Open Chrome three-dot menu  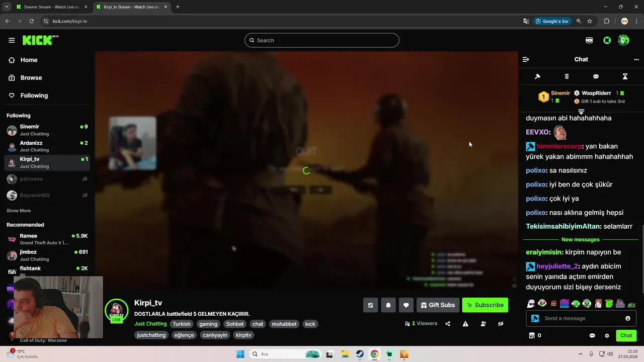[x=637, y=21]
